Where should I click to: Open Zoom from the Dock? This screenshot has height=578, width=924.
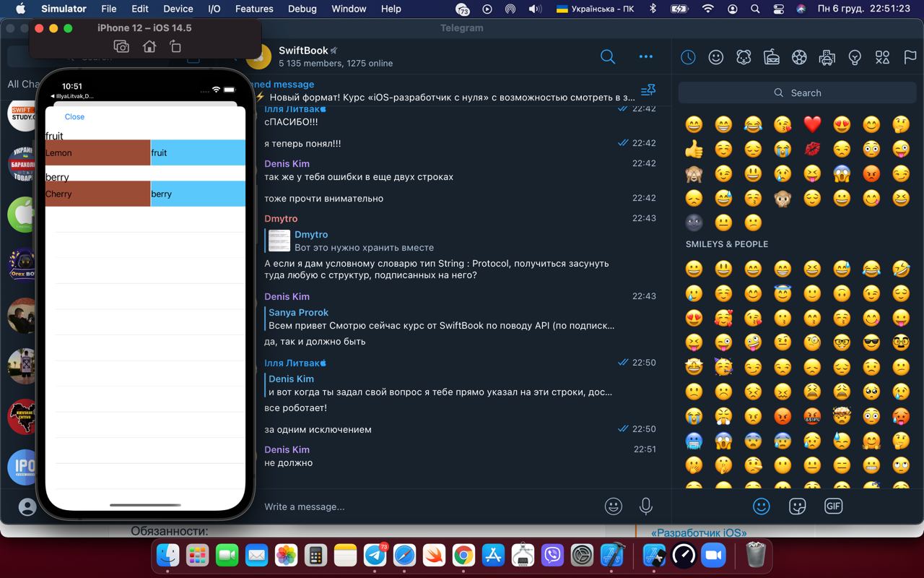713,555
